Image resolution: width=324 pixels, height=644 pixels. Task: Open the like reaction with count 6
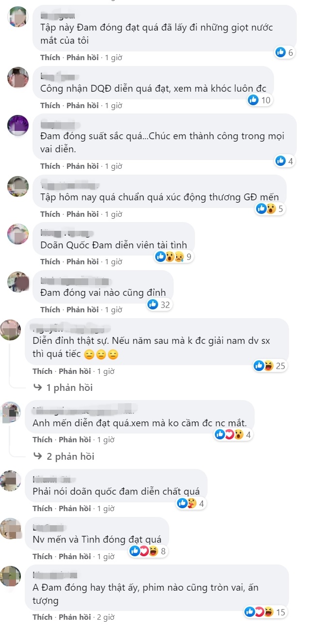coord(284,52)
